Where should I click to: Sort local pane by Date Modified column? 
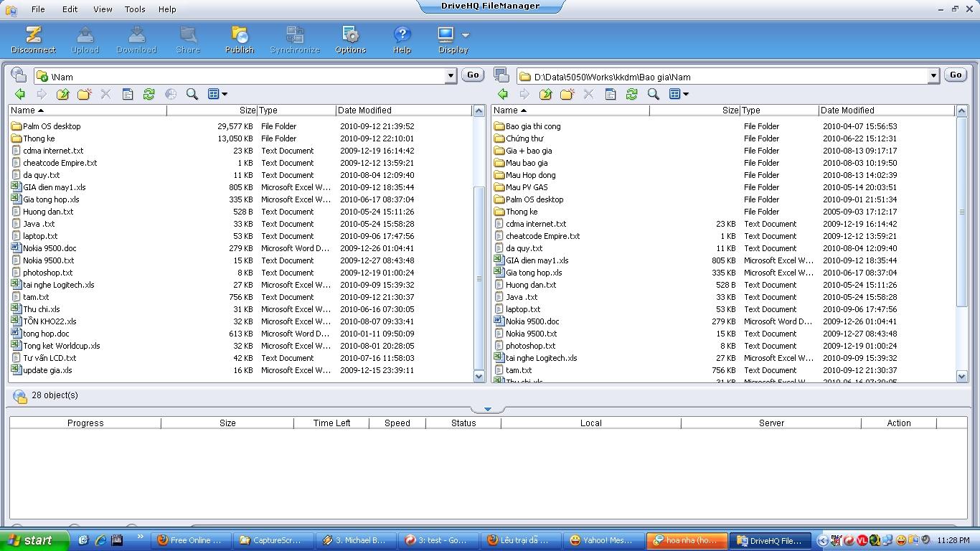coord(887,110)
